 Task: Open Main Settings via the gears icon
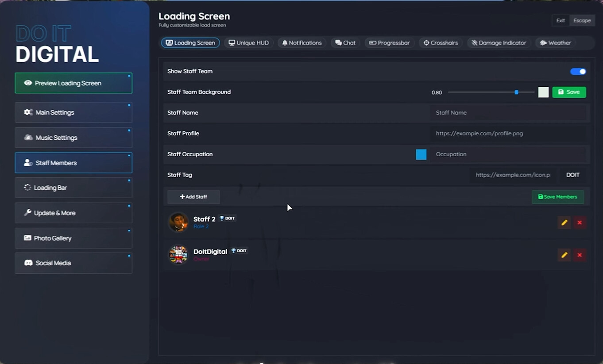coord(28,112)
